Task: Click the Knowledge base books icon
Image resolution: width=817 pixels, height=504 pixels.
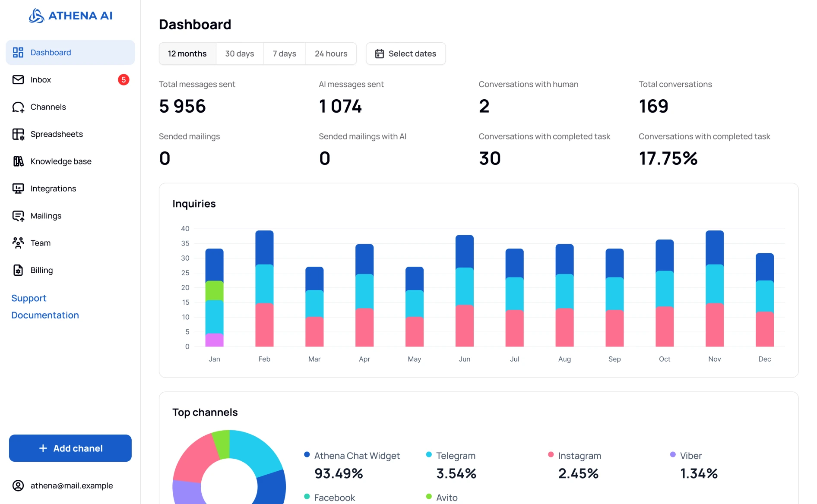Action: pos(18,161)
